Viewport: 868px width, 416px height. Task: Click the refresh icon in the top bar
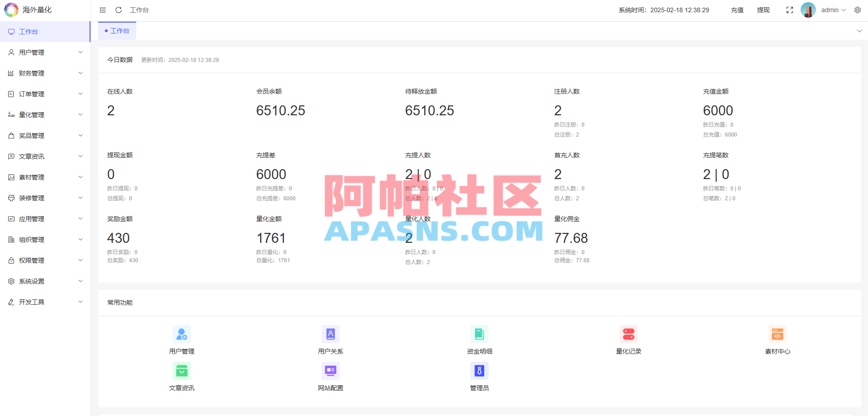tap(119, 9)
